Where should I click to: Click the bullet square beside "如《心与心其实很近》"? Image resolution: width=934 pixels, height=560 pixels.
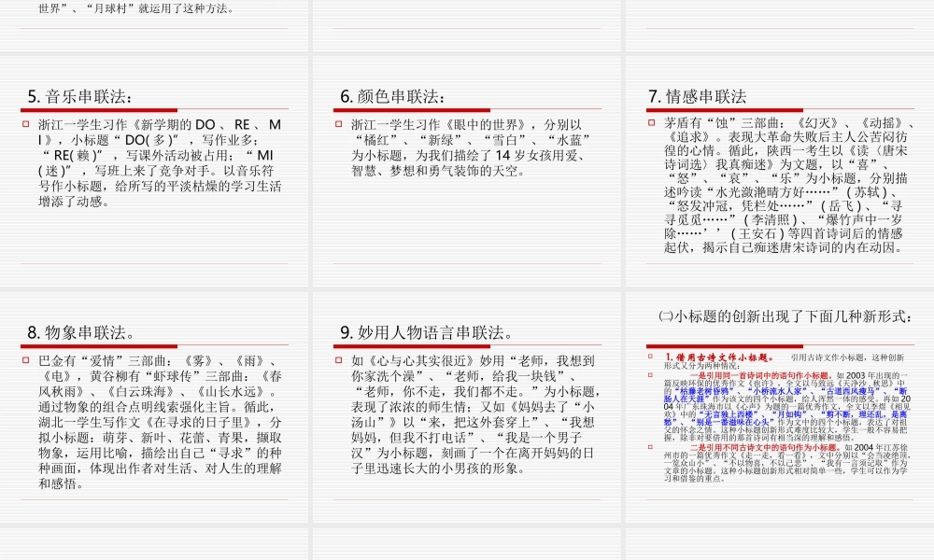338,360
